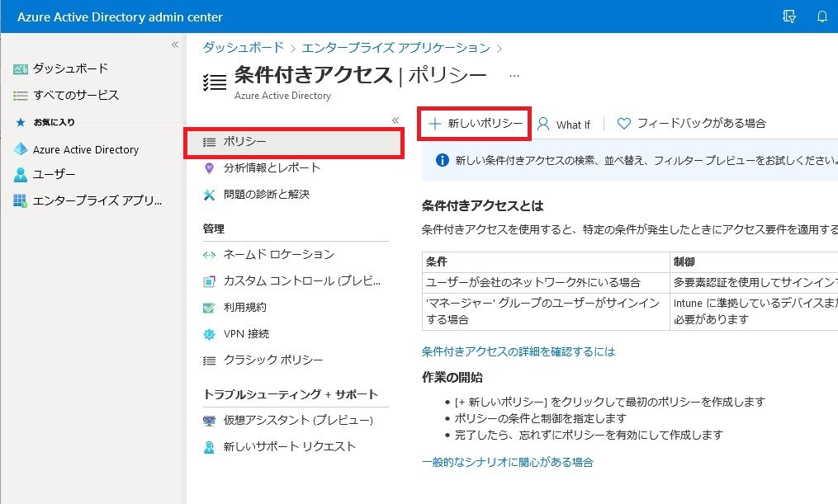
Task: Select the 条件付きアクセスとは heading
Action: [483, 206]
